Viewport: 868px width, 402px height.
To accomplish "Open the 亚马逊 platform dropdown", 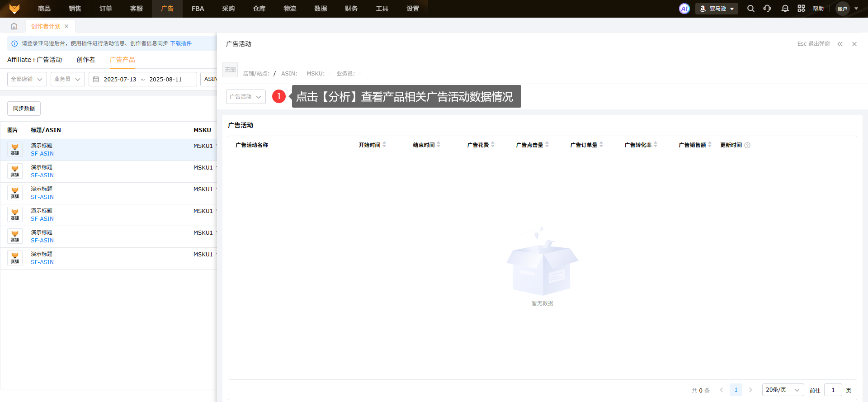I will 717,9.
